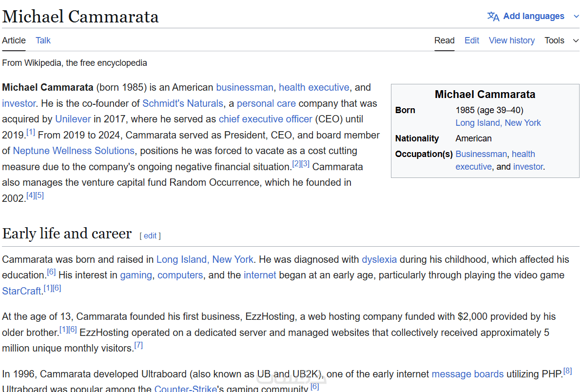583x392 pixels.
Task: Select the text 'From Wikipedia, the free encyclopedia'
Action: click(75, 63)
